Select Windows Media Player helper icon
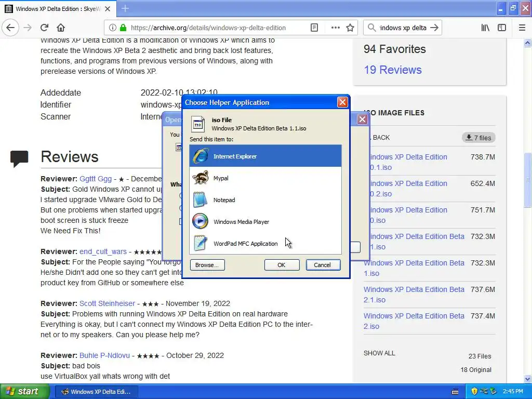Image resolution: width=532 pixels, height=399 pixels. pyautogui.click(x=200, y=221)
